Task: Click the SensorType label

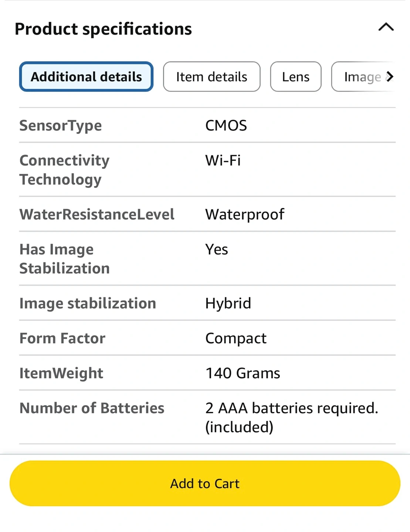Action: (x=61, y=126)
